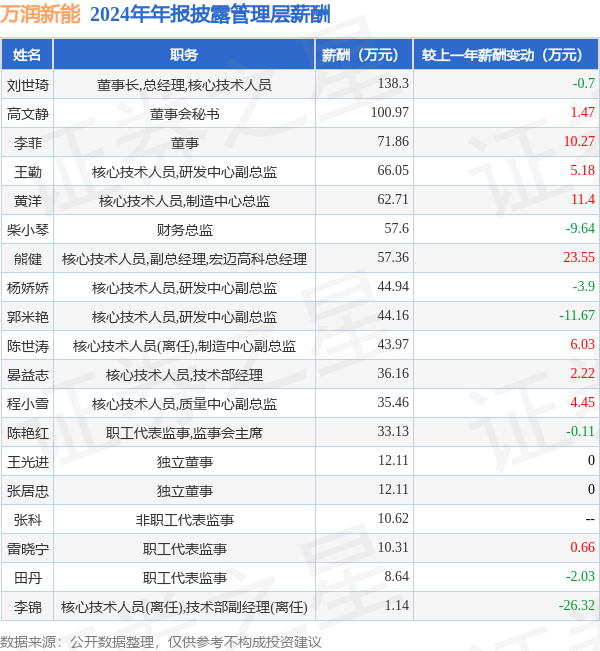
Task: Select the name 郭米艳
Action: tap(28, 317)
